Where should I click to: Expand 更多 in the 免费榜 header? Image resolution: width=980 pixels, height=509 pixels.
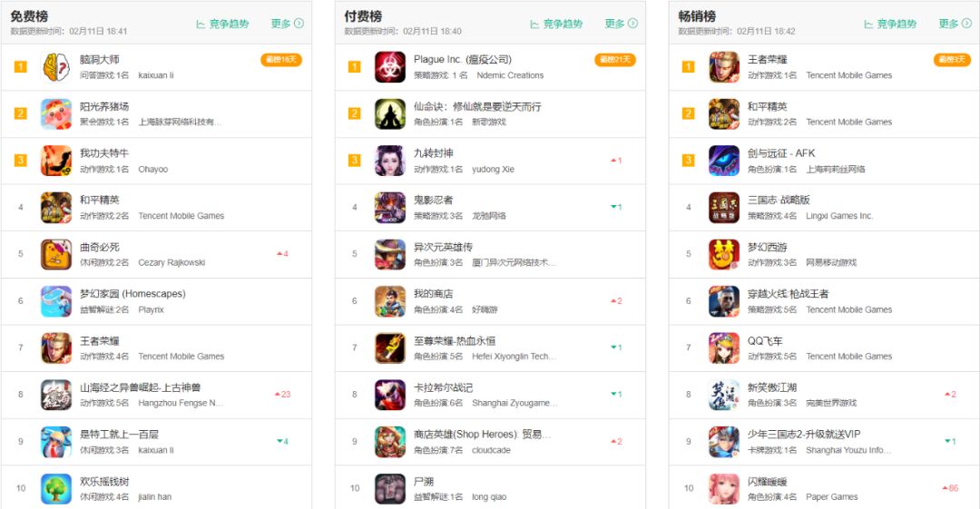tap(287, 24)
